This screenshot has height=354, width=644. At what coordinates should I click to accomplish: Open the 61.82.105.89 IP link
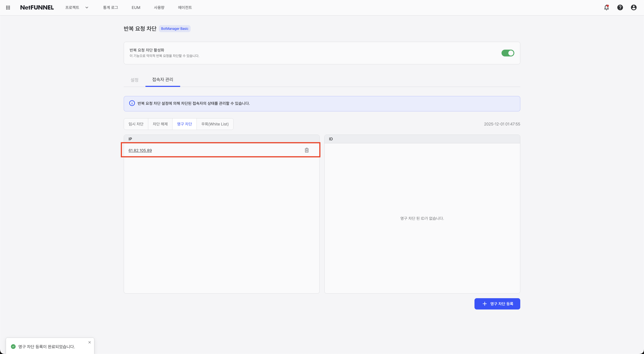pyautogui.click(x=140, y=151)
